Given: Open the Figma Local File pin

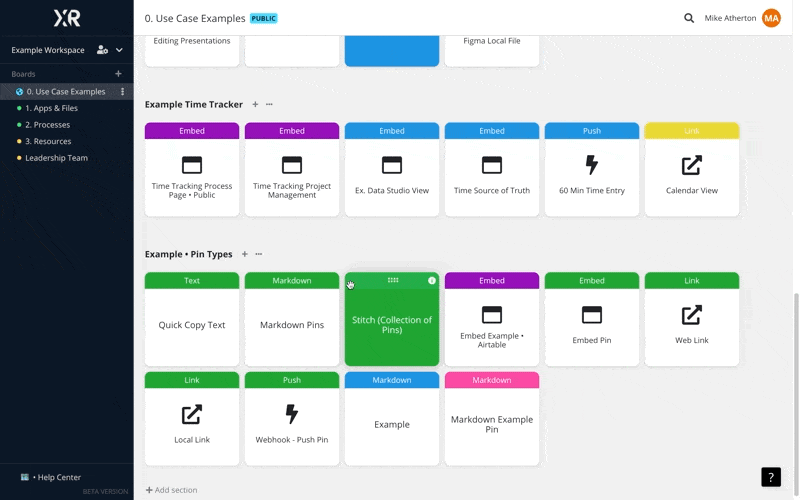Looking at the screenshot, I should [x=492, y=51].
